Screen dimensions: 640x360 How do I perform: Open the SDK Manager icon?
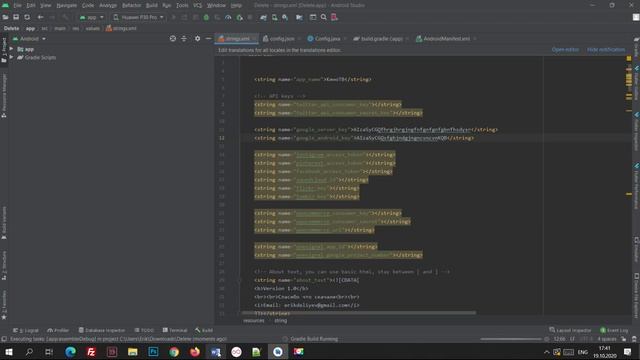pos(285,17)
